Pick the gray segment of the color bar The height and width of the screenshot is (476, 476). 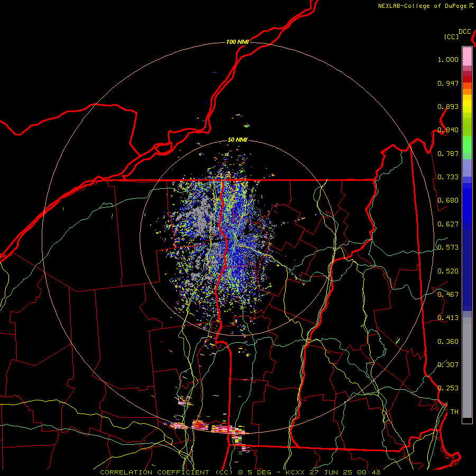point(467,368)
